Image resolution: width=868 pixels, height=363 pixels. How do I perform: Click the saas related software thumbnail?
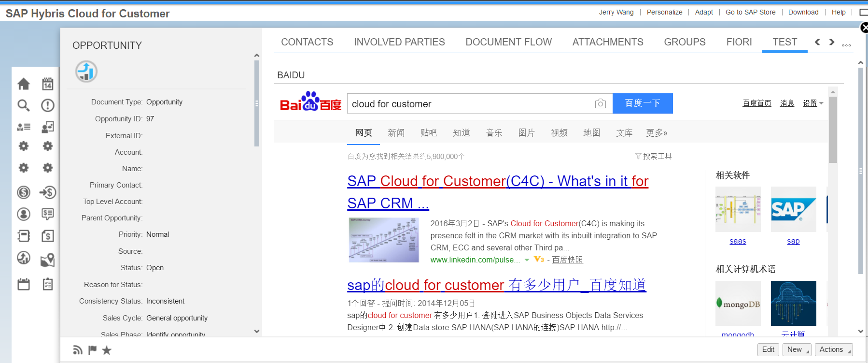(x=738, y=209)
